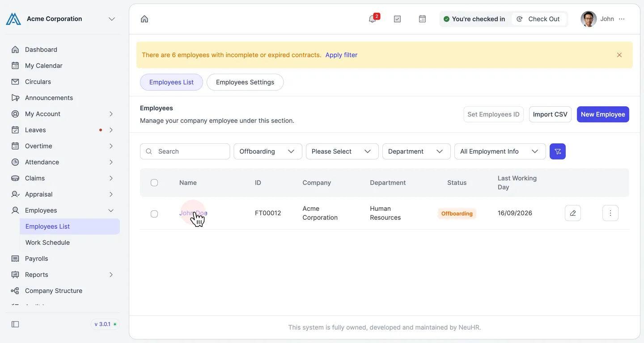Open the three-dot menu beside John
This screenshot has width=644, height=343.
tap(622, 19)
